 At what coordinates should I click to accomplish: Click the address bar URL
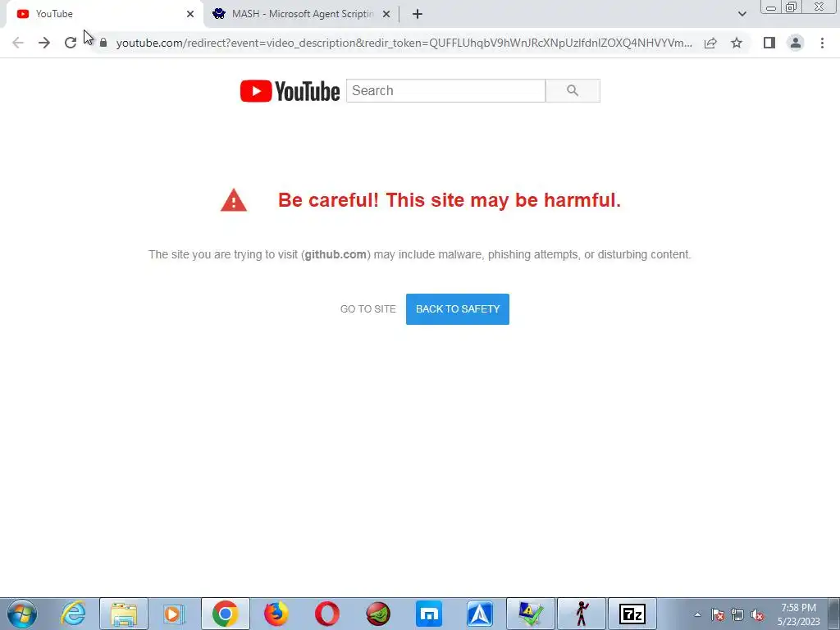pos(404,43)
